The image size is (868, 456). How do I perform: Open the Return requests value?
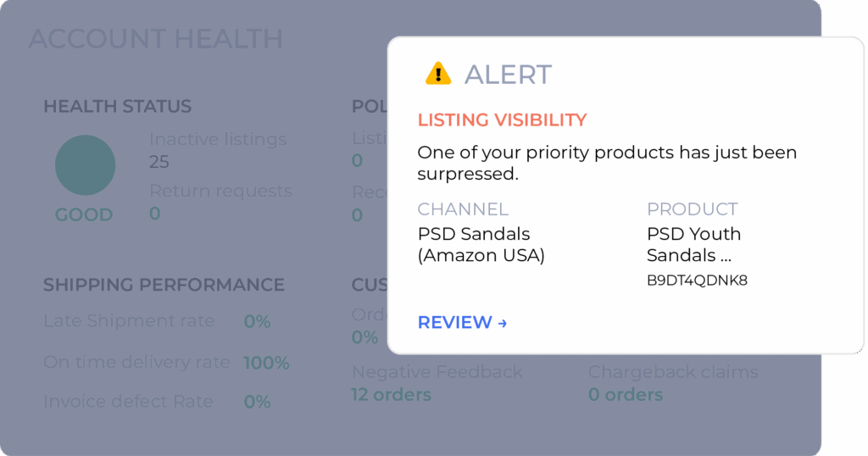coord(155,213)
